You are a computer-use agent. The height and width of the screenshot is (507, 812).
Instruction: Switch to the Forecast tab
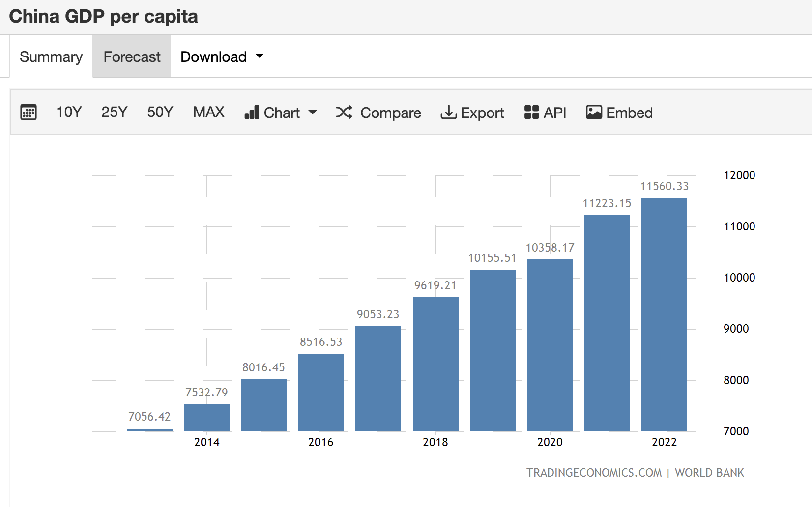(x=132, y=57)
